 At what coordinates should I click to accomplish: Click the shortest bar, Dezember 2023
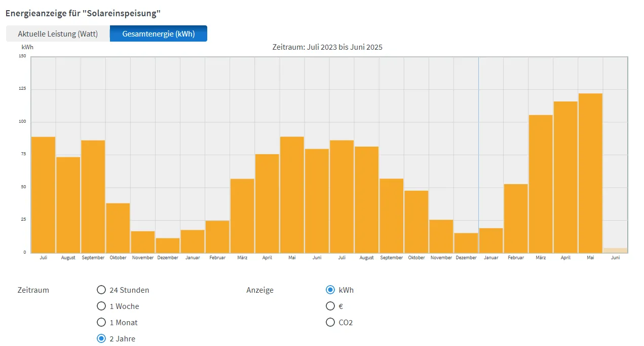point(168,246)
